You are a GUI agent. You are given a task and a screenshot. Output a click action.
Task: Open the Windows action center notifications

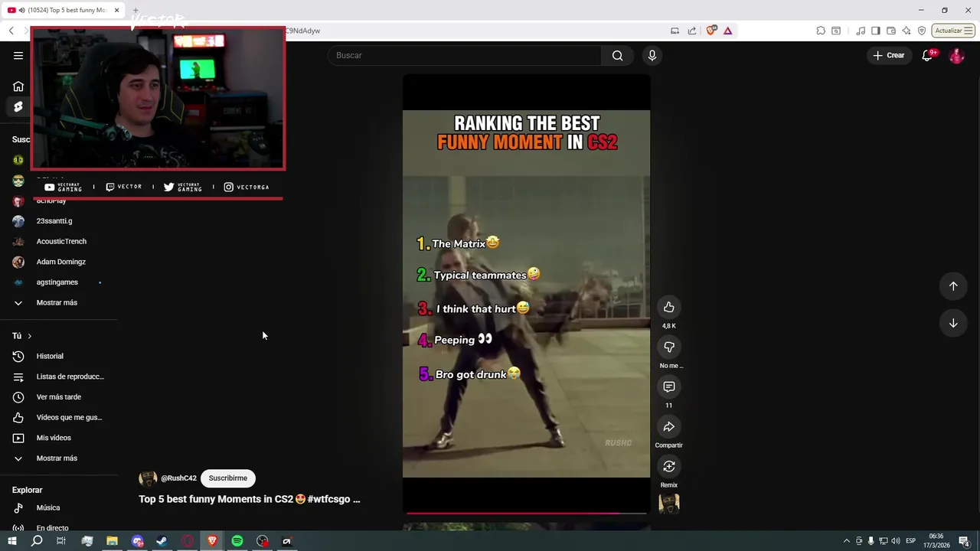(964, 541)
